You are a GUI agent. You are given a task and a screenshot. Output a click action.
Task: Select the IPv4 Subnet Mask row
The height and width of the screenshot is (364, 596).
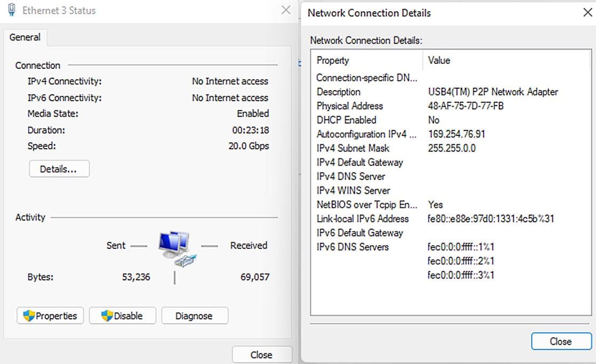click(x=451, y=148)
